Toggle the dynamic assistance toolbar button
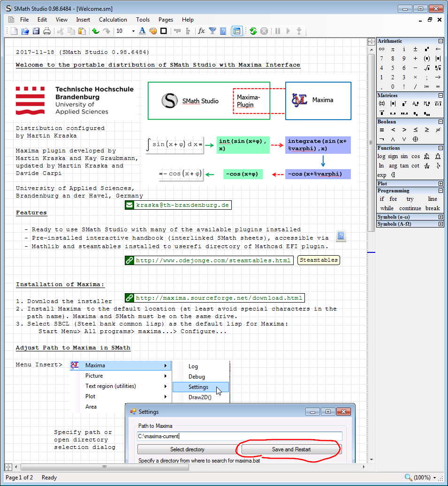The image size is (448, 486). [x=237, y=31]
